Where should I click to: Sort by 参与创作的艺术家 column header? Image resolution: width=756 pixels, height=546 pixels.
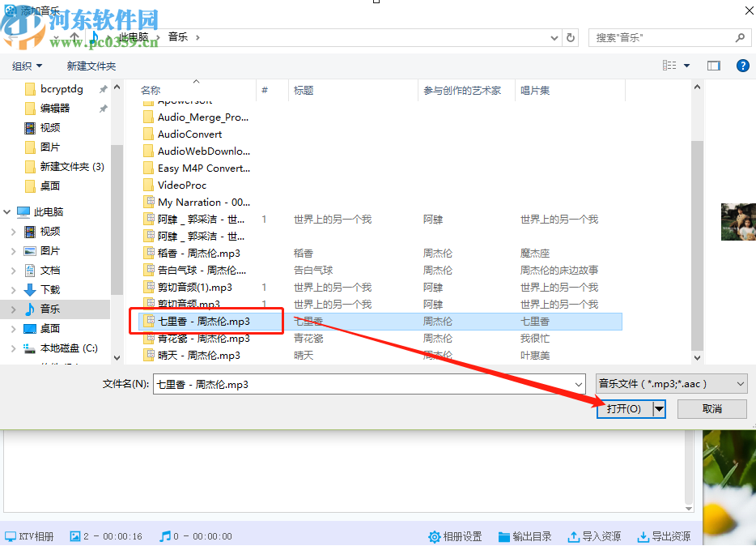462,90
